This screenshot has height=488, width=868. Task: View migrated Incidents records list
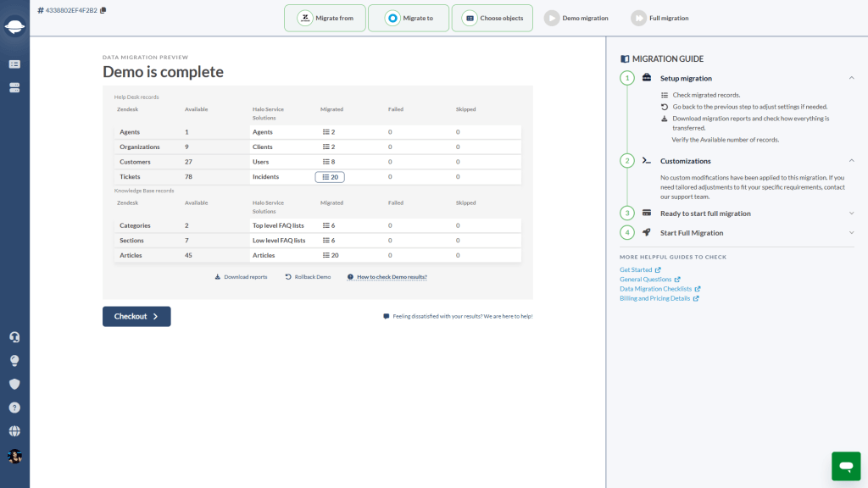[330, 177]
